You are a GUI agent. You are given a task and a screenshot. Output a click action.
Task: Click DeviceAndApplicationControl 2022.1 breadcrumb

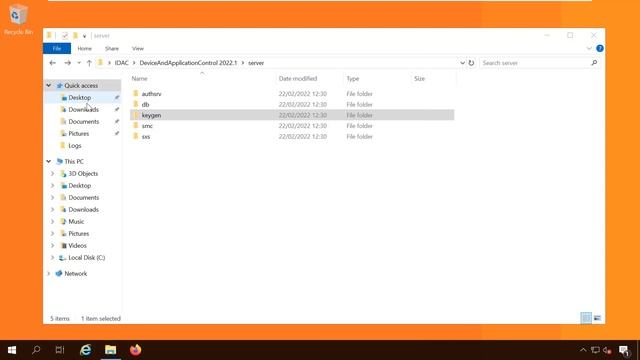point(188,63)
